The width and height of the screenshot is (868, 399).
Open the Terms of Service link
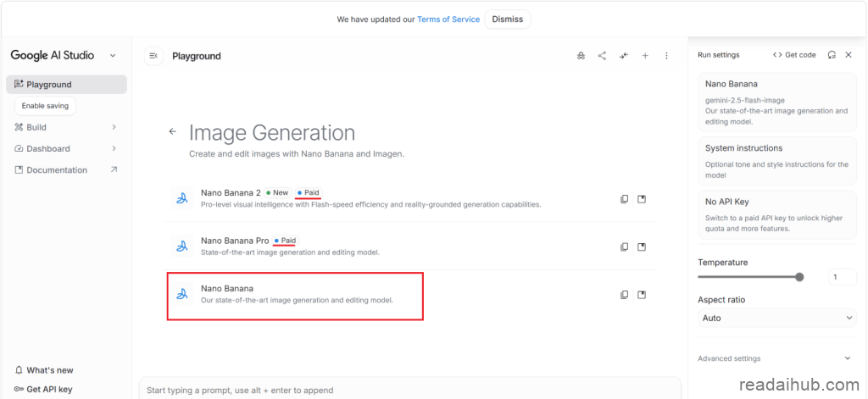[448, 19]
